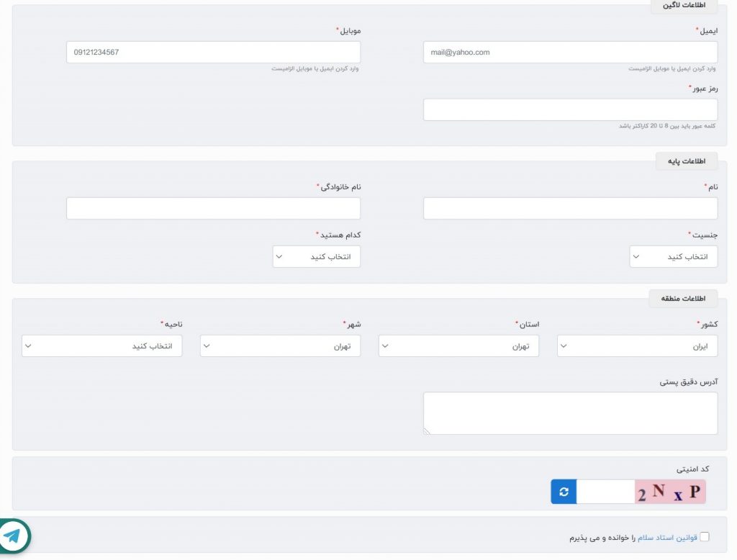
Task: Click the ایمیل email input field
Action: [571, 53]
